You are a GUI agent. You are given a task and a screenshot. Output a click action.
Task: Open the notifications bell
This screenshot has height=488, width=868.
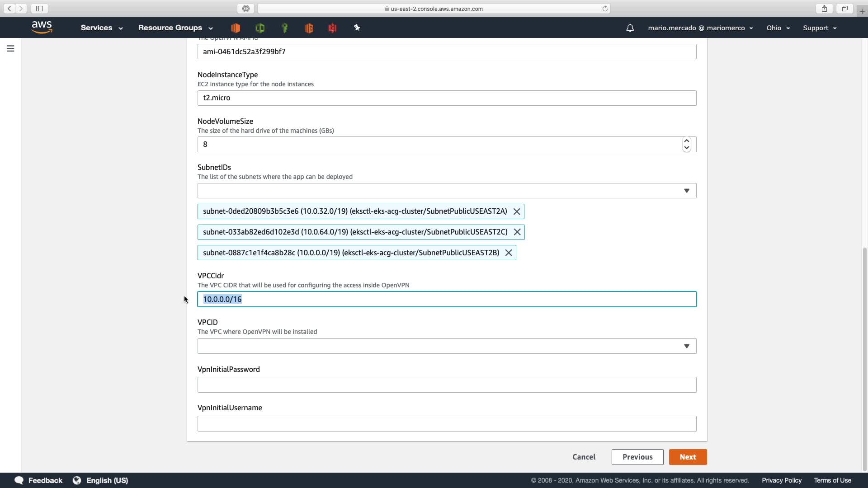click(x=630, y=28)
